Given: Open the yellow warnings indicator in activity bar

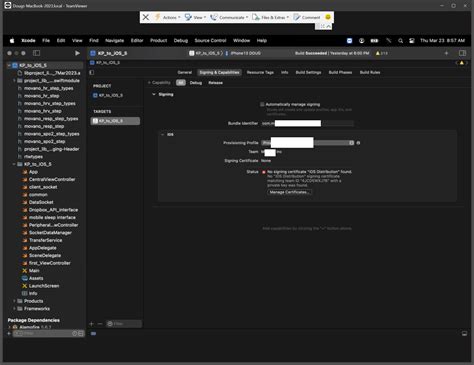Looking at the screenshot, I should [382, 53].
